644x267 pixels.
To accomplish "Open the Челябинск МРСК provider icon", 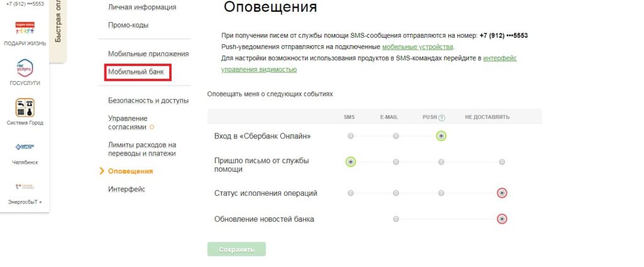I will (25, 147).
